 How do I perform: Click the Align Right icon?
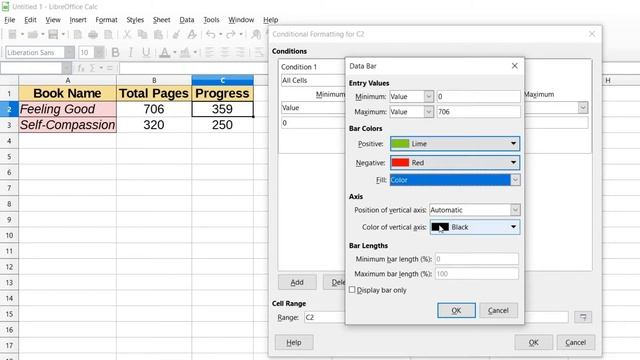point(240,52)
